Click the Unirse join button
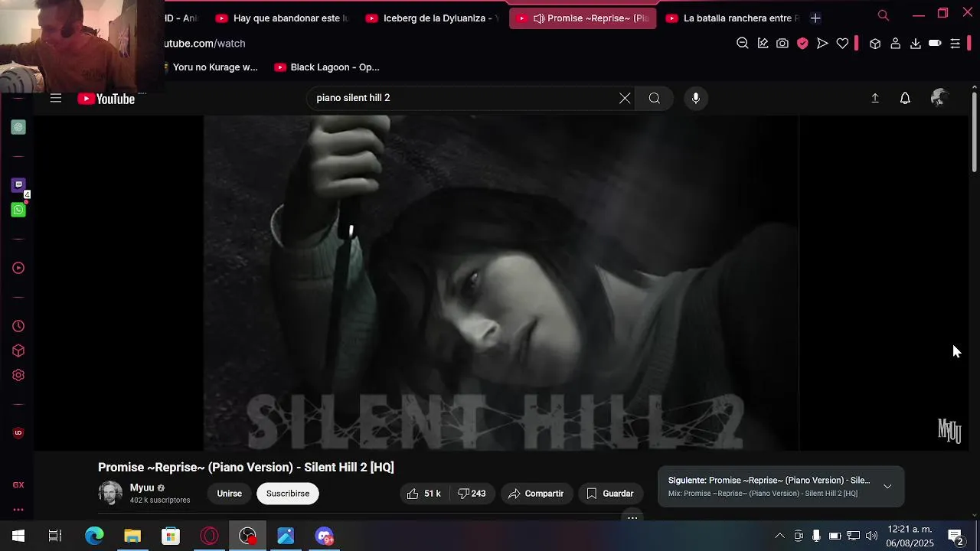980x551 pixels. (x=230, y=494)
